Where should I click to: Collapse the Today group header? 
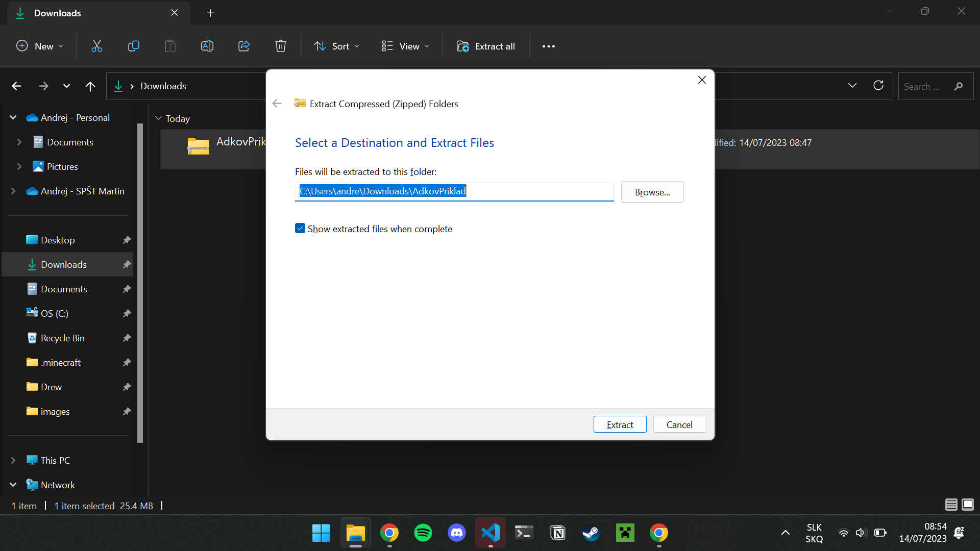click(x=159, y=118)
